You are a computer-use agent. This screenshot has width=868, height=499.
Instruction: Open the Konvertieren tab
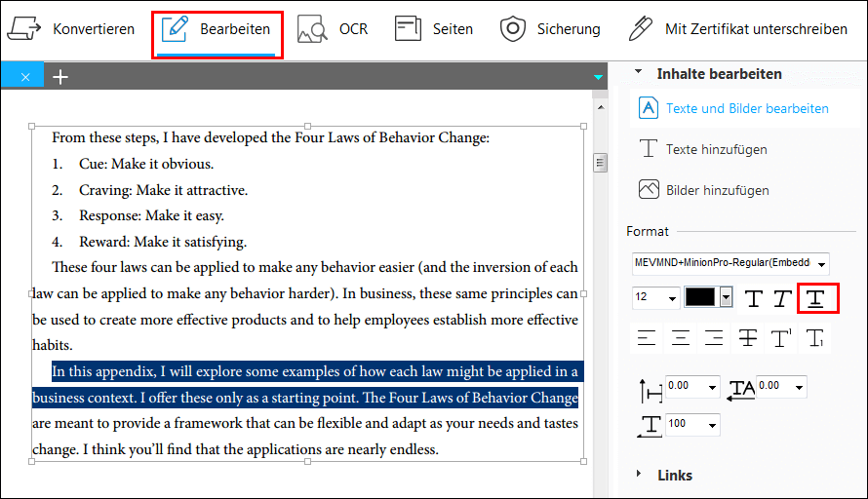point(70,29)
